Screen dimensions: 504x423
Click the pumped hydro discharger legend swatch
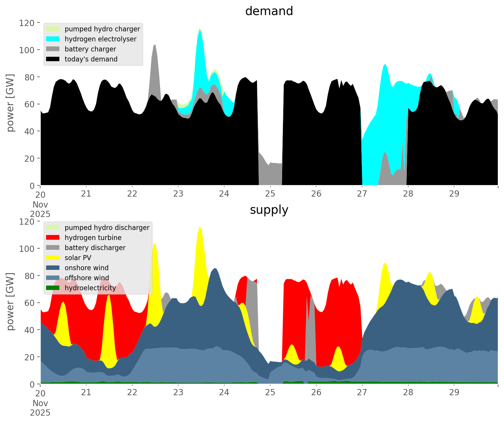[x=53, y=228]
